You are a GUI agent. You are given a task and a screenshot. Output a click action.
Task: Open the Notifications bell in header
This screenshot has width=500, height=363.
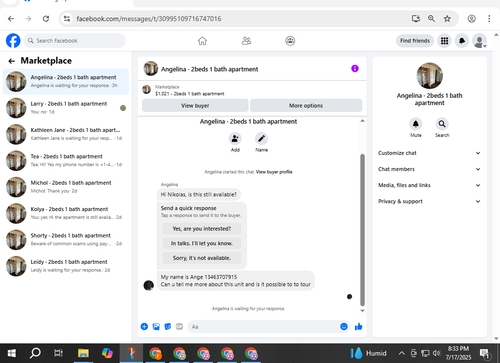462,41
